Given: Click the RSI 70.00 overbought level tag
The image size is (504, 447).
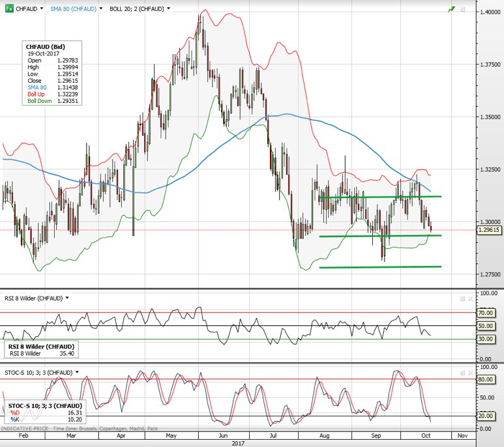Looking at the screenshot, I should [485, 313].
